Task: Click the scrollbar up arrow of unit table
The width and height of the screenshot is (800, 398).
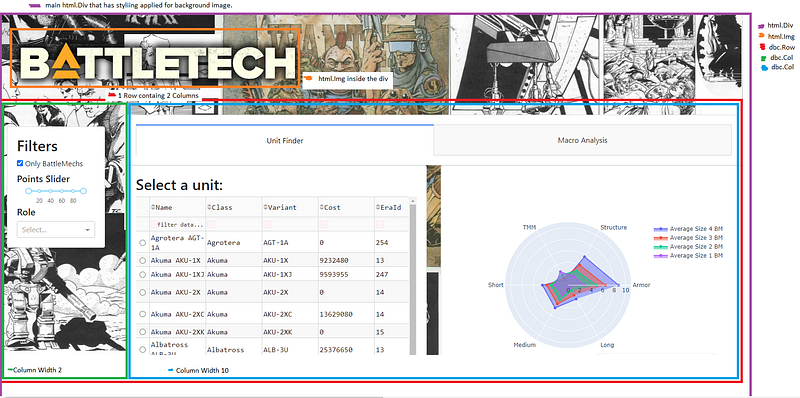Action: [413, 200]
